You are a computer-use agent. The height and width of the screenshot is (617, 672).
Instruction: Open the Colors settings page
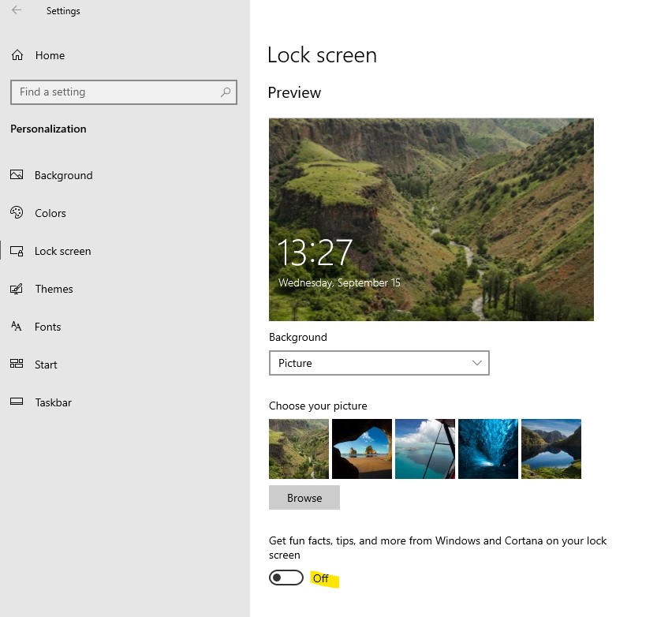[x=50, y=213]
